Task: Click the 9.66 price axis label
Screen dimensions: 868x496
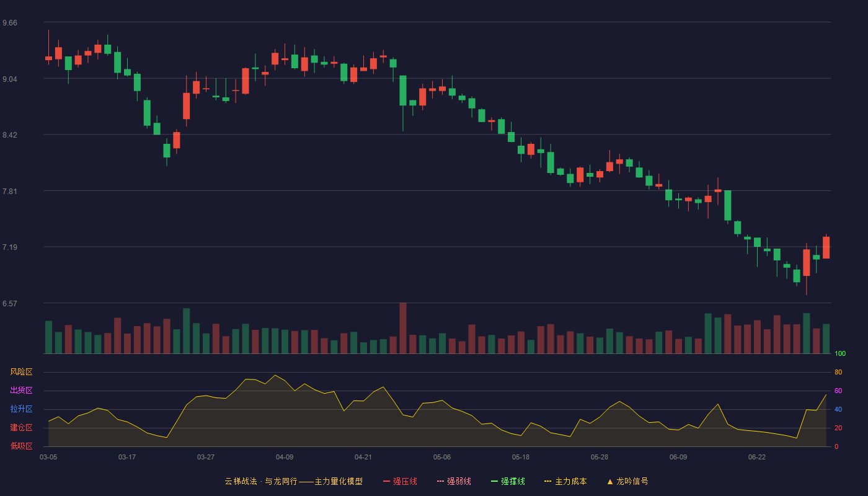Action: [10, 23]
